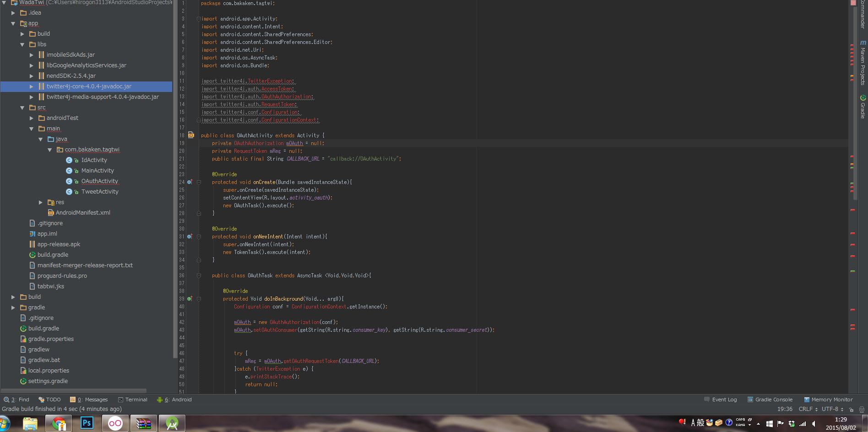
Task: Click the Find magnifier icon at bottom left
Action: (6, 399)
